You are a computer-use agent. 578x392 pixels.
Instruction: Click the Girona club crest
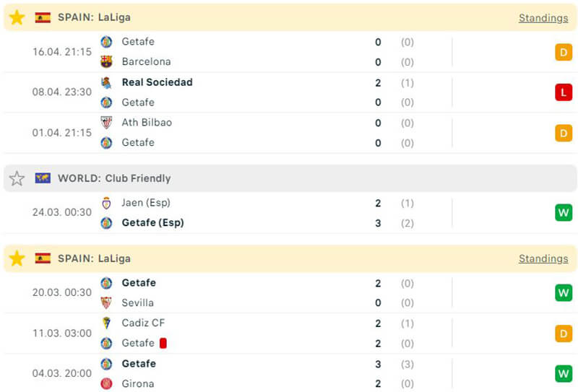click(106, 384)
